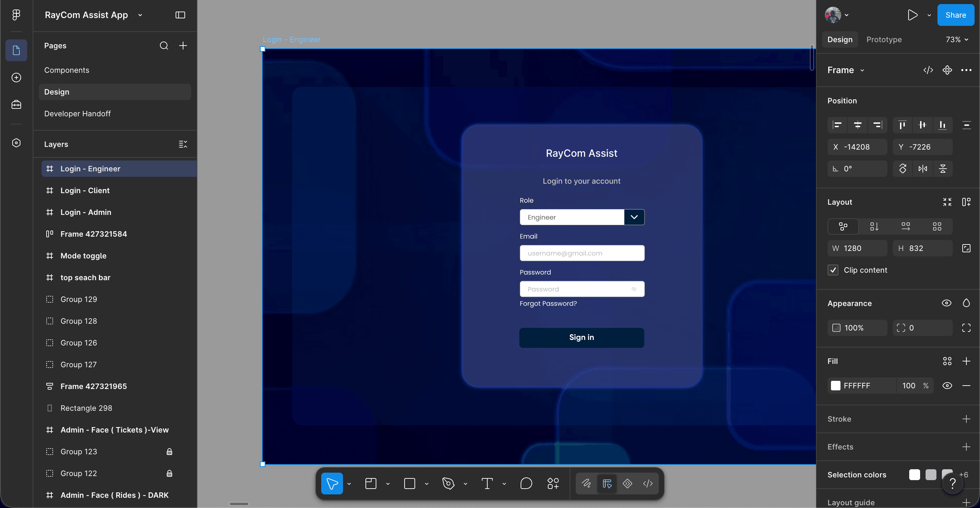The height and width of the screenshot is (508, 980).
Task: Open the RayCom Assist App file dropdown
Action: pos(140,15)
